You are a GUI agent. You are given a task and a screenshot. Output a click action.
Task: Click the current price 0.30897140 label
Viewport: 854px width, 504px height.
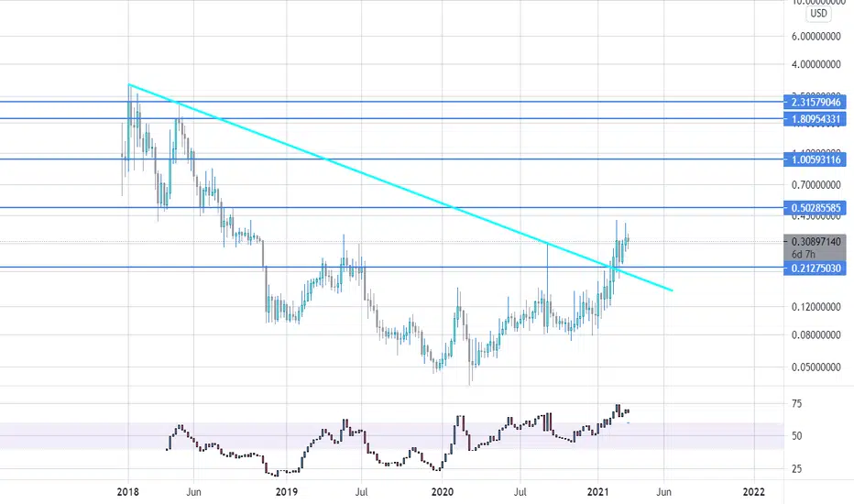tap(816, 241)
